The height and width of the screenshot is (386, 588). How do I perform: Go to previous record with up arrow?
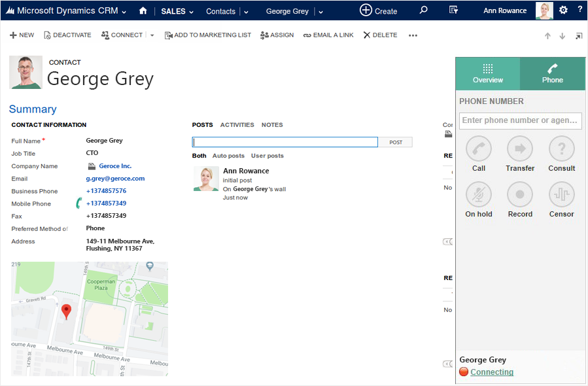click(x=547, y=36)
